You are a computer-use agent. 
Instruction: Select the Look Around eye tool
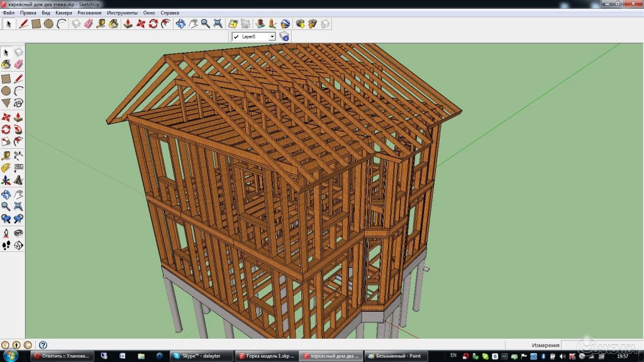tap(18, 233)
